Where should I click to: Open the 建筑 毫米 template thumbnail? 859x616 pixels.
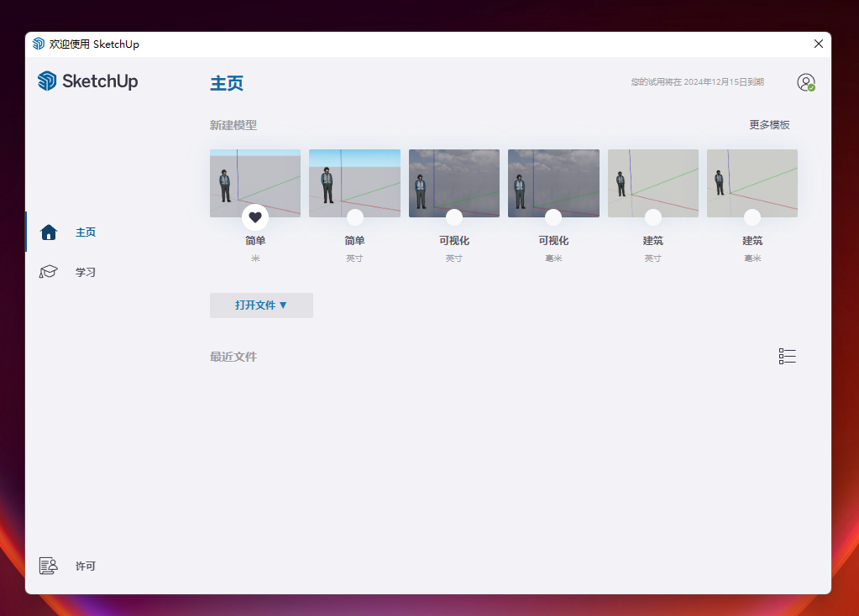click(x=752, y=180)
